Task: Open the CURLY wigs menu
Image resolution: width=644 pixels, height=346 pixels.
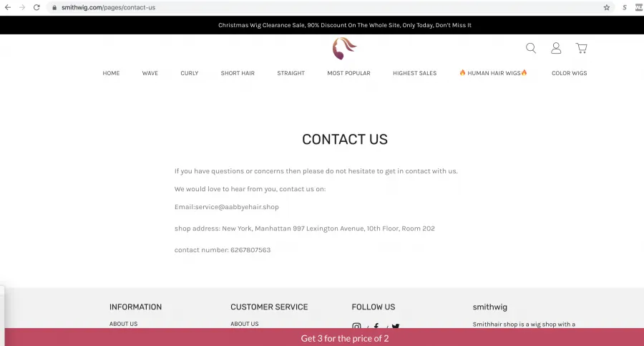Action: [x=190, y=73]
